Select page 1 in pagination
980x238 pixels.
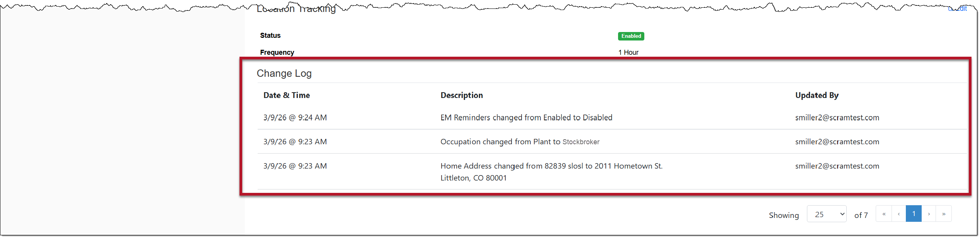point(914,214)
